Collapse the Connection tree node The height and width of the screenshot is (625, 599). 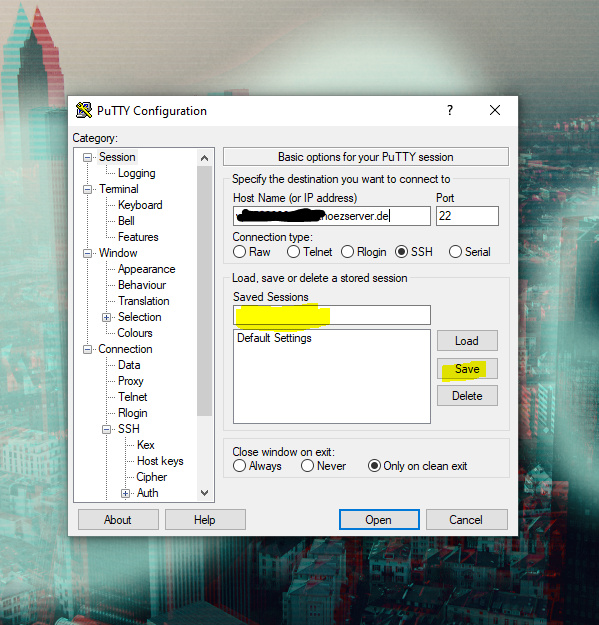pos(87,350)
